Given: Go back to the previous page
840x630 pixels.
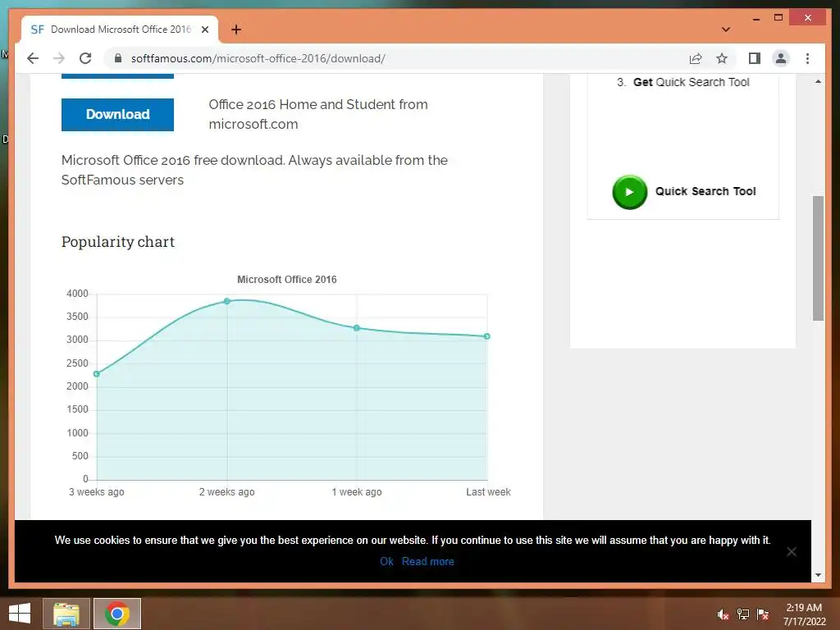Looking at the screenshot, I should click(33, 58).
